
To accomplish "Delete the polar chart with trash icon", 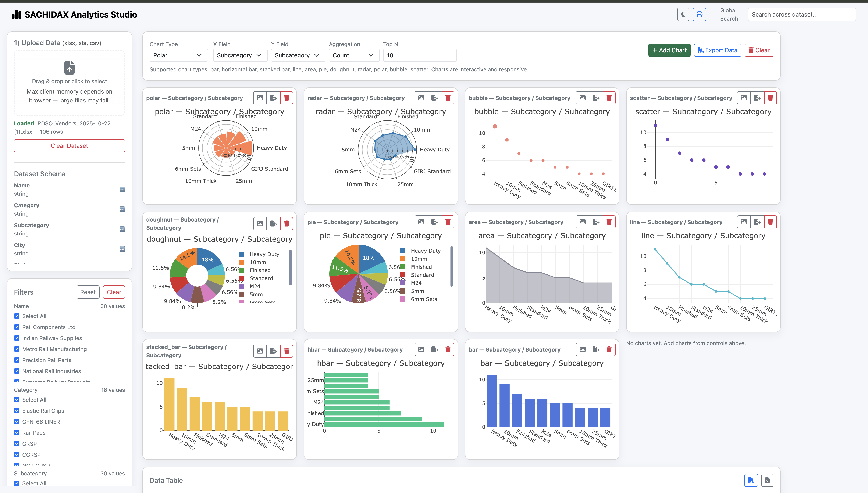I will (x=287, y=98).
